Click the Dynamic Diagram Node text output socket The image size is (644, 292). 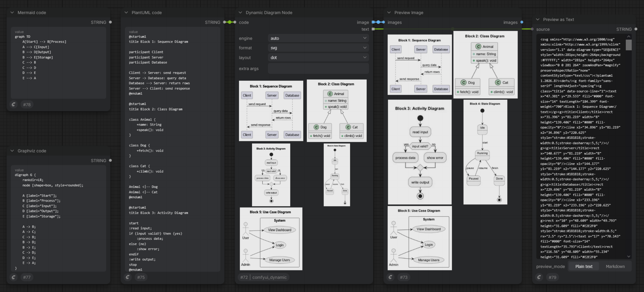point(373,29)
